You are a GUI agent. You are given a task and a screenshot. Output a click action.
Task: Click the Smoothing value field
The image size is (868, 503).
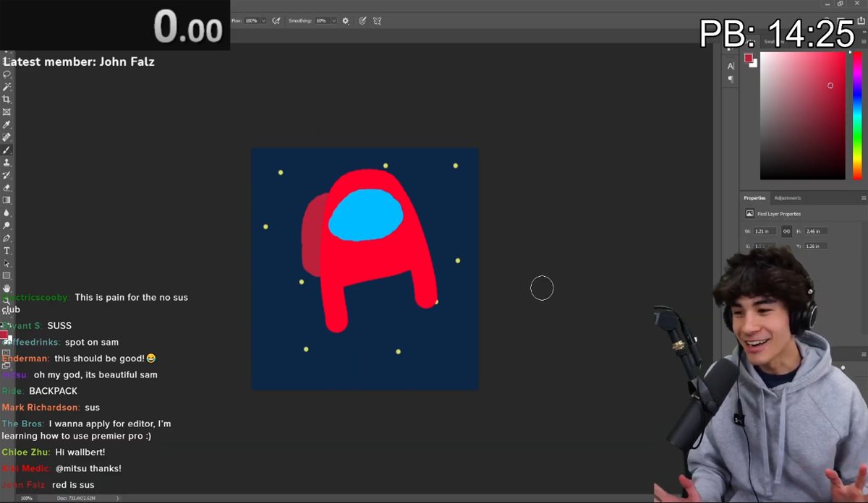(321, 21)
